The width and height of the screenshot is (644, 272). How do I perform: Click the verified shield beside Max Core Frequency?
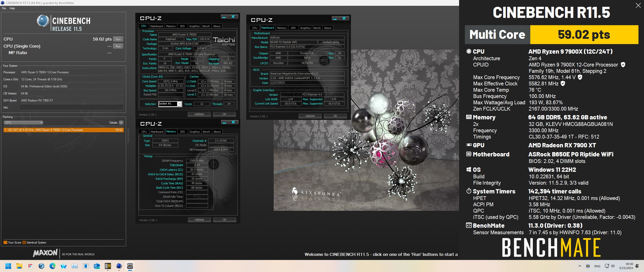580,77
